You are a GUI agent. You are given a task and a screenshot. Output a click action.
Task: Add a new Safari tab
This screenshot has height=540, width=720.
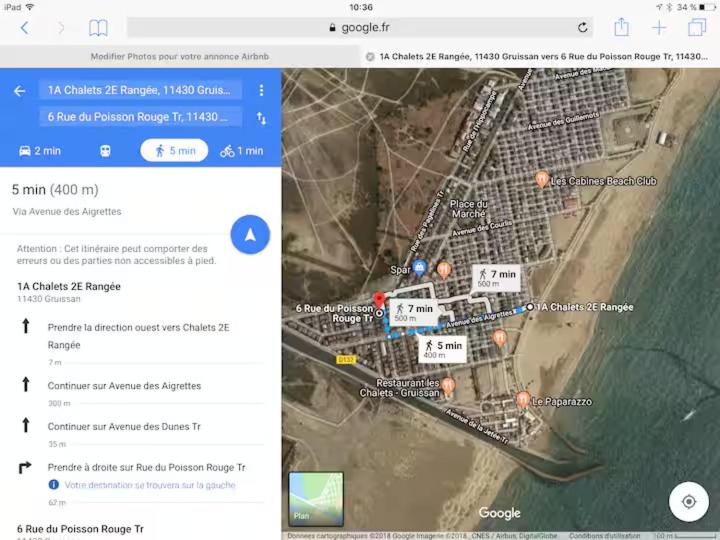point(659,28)
